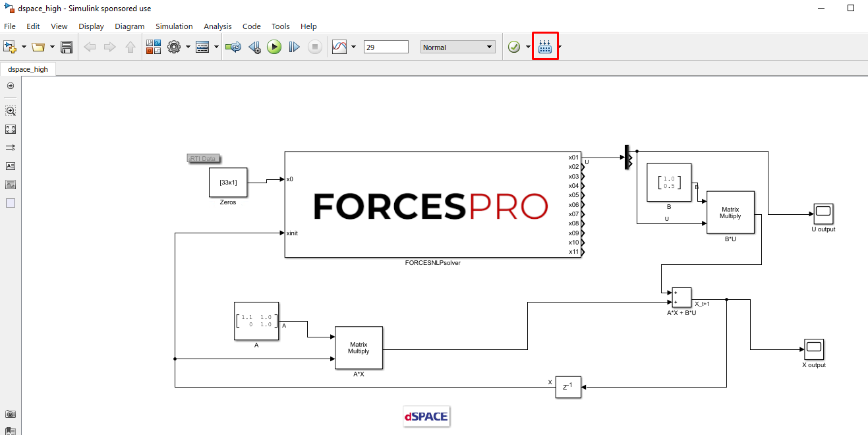Click Fit to View palette icon
The height and width of the screenshot is (435, 868).
[x=11, y=129]
